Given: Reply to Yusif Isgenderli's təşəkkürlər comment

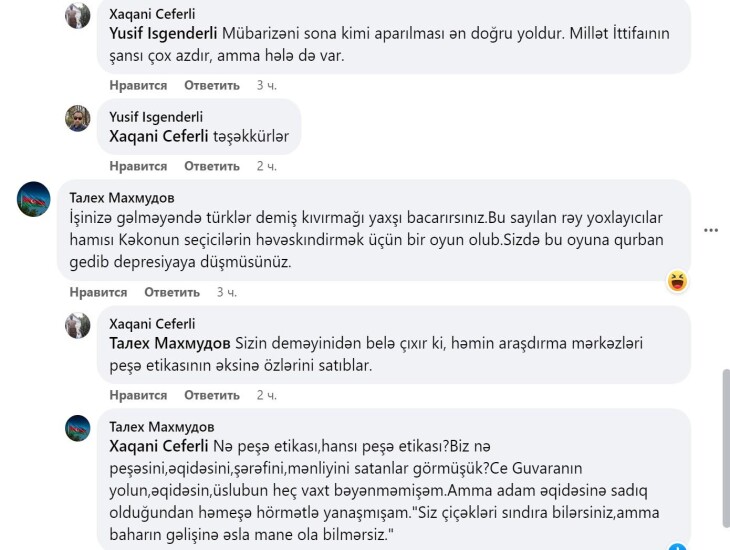Looking at the screenshot, I should point(212,166).
